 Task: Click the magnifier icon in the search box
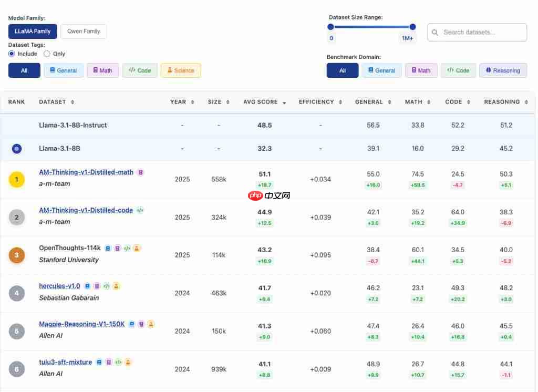(x=434, y=32)
